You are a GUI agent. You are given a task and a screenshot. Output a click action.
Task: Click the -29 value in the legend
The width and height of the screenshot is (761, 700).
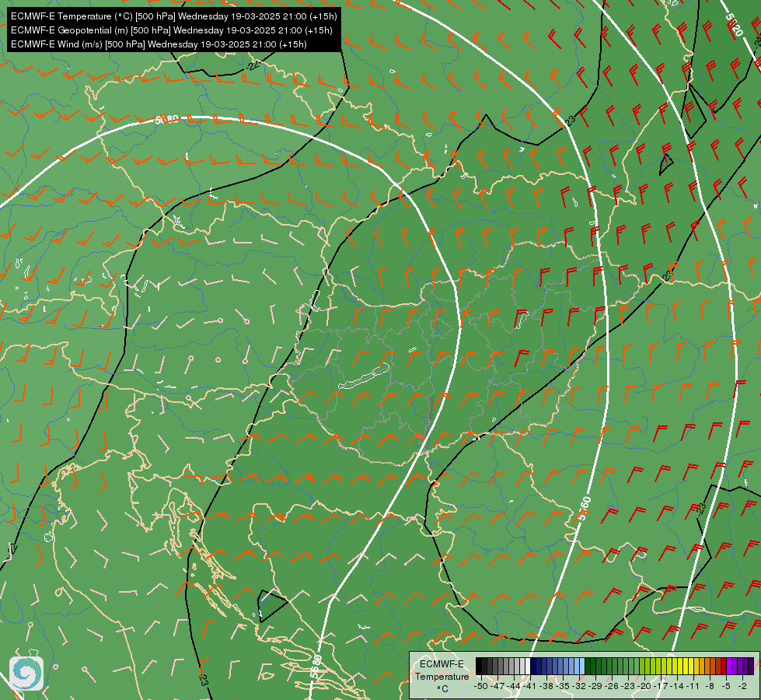595,686
